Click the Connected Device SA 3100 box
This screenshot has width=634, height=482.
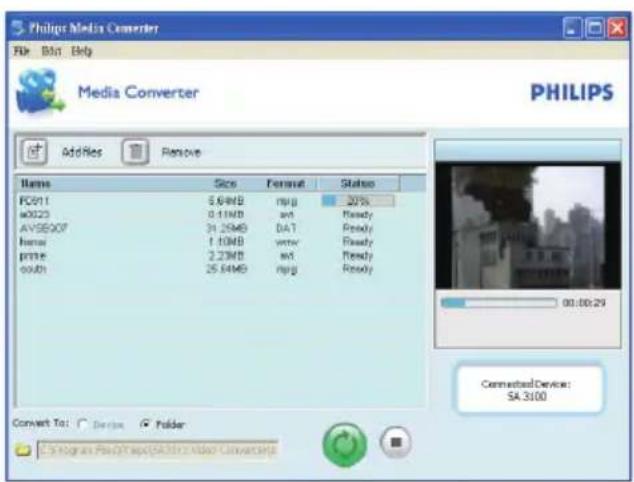pyautogui.click(x=529, y=389)
